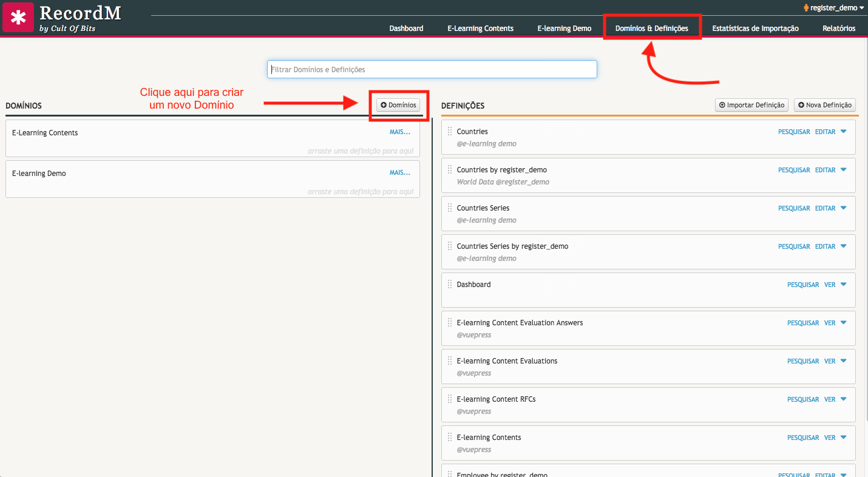
Task: Click MAIS... on the E-learning Demo domain
Action: 400,173
